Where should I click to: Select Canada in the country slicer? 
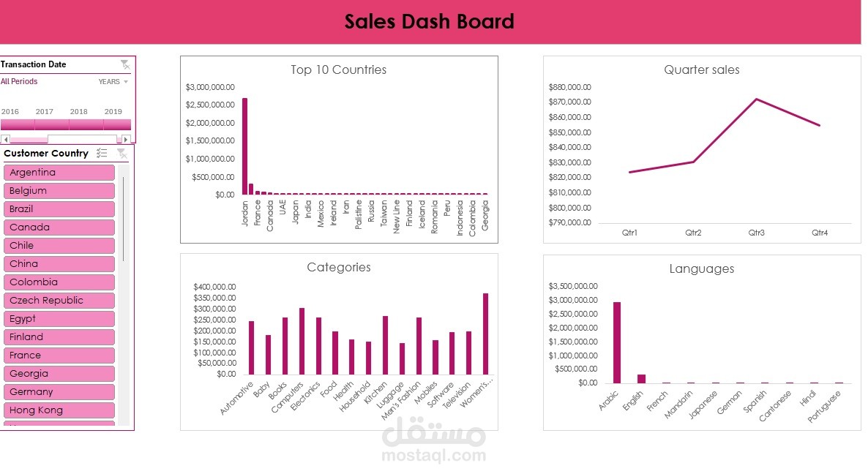click(x=59, y=227)
